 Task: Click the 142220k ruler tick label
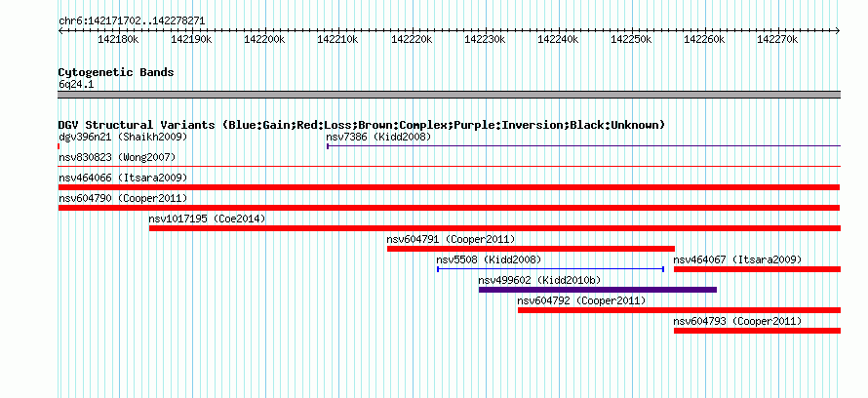pos(412,40)
